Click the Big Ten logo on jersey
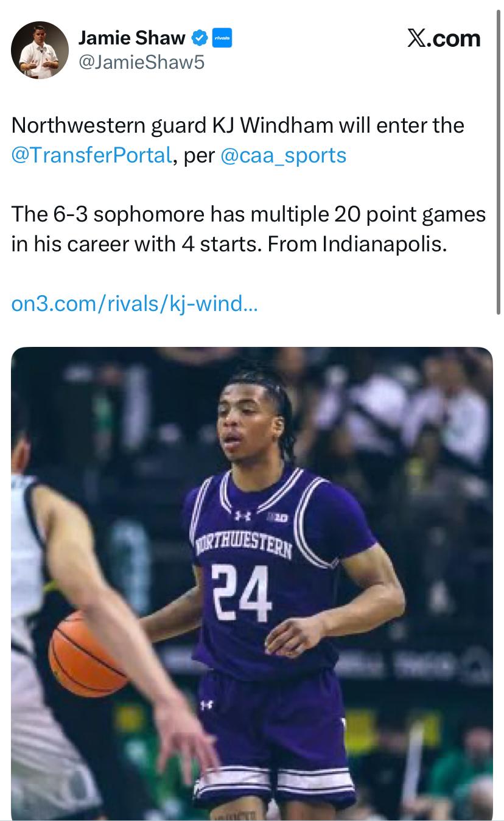Viewport: 504px width, 821px height. point(278,518)
